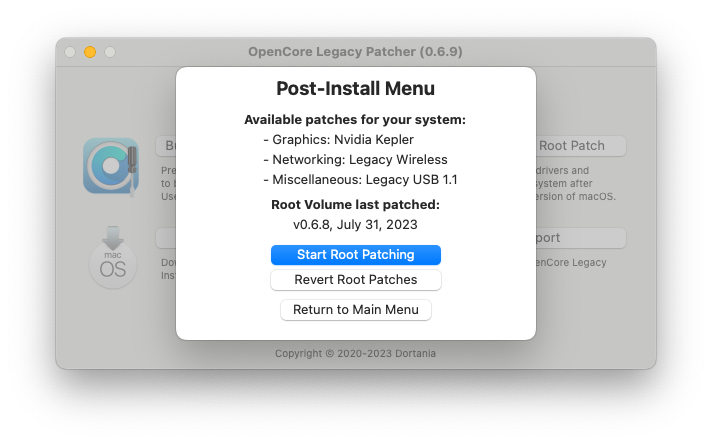The height and width of the screenshot is (443, 712).
Task: Click the grey zoom window button
Action: (x=110, y=52)
